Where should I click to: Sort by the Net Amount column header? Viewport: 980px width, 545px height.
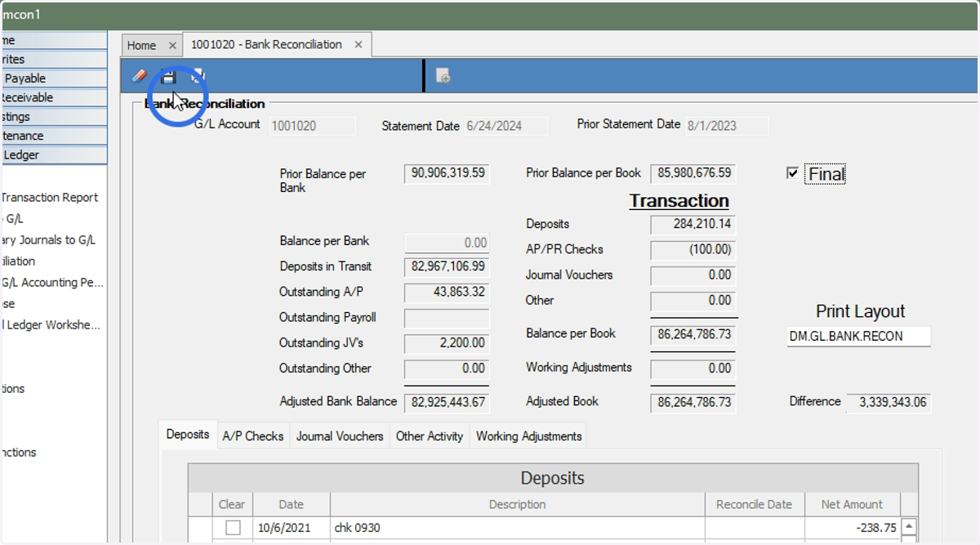(x=852, y=504)
